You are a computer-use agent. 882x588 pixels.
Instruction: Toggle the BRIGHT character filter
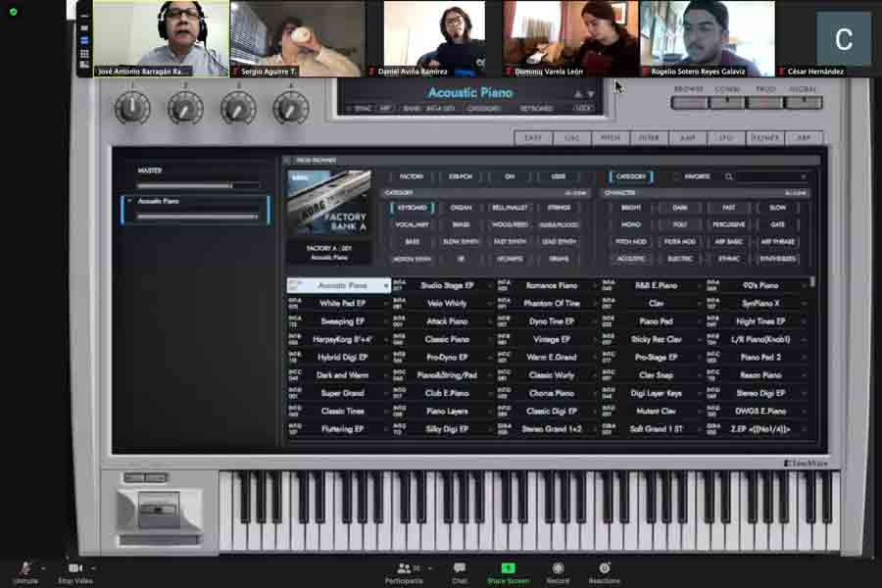click(x=630, y=208)
